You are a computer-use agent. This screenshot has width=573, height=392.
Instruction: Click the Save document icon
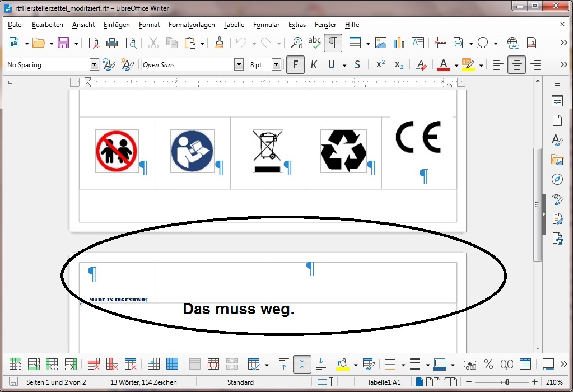[x=63, y=43]
